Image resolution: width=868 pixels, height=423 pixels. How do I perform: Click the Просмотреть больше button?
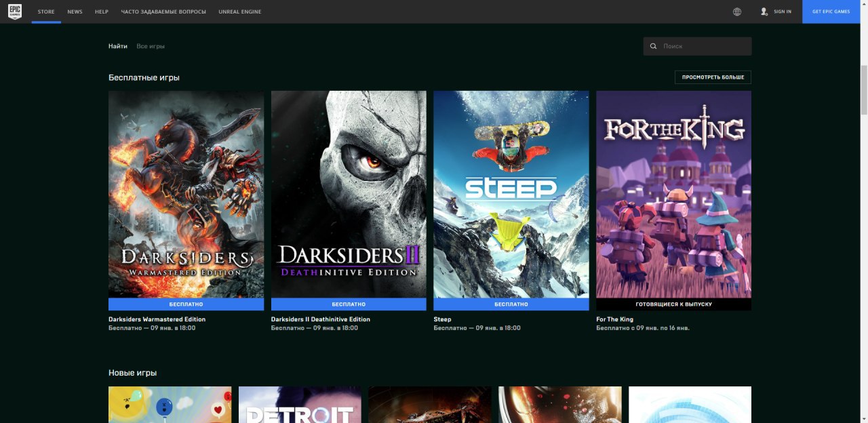tap(713, 77)
